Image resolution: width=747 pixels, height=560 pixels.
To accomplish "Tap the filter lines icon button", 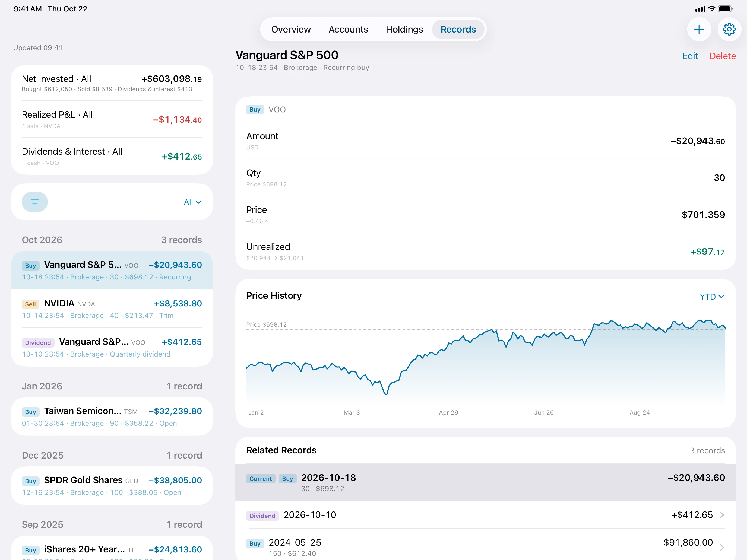I will 34,202.
